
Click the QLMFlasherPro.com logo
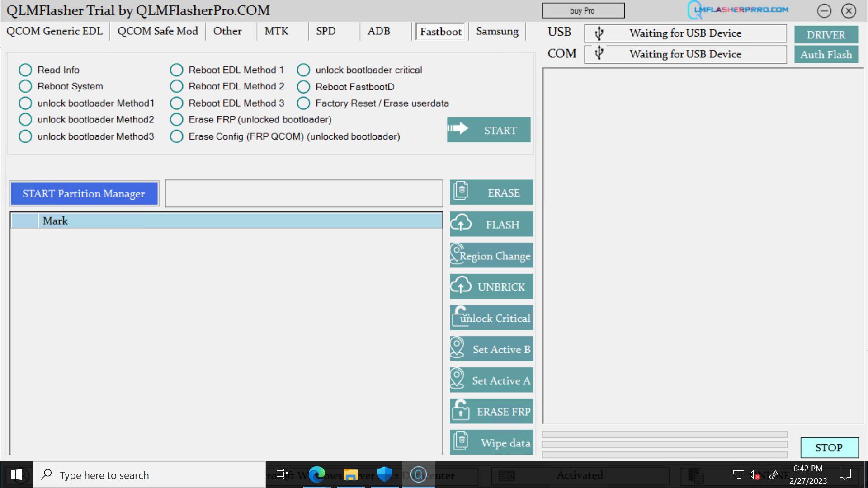[x=738, y=10]
